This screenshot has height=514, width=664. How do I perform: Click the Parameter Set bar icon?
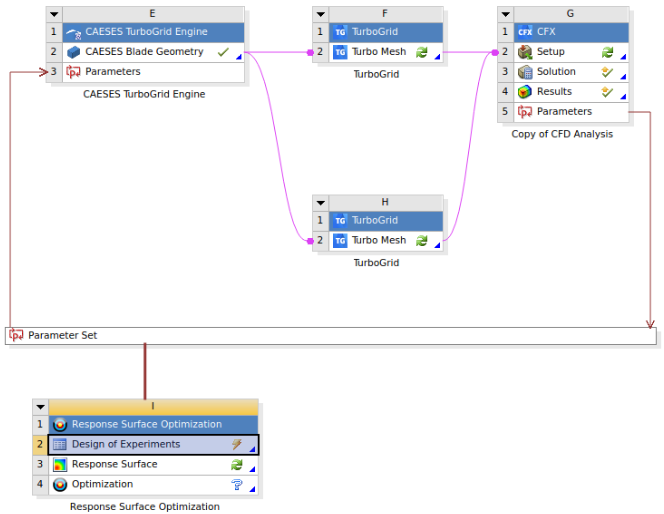click(x=17, y=335)
